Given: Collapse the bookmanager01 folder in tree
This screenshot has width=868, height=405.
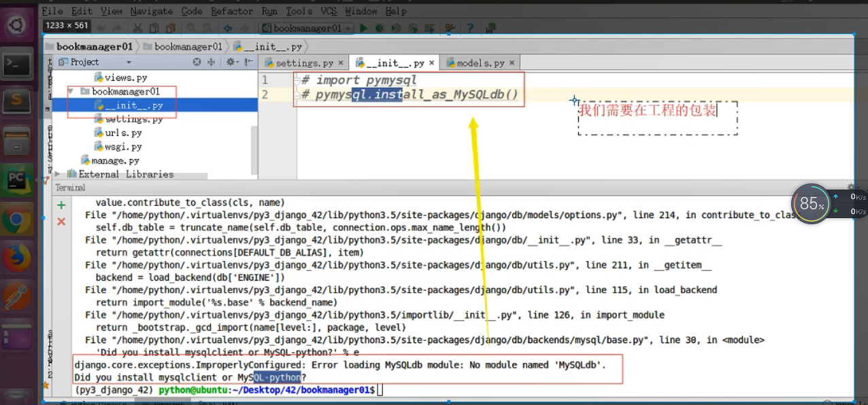Looking at the screenshot, I should 71,91.
